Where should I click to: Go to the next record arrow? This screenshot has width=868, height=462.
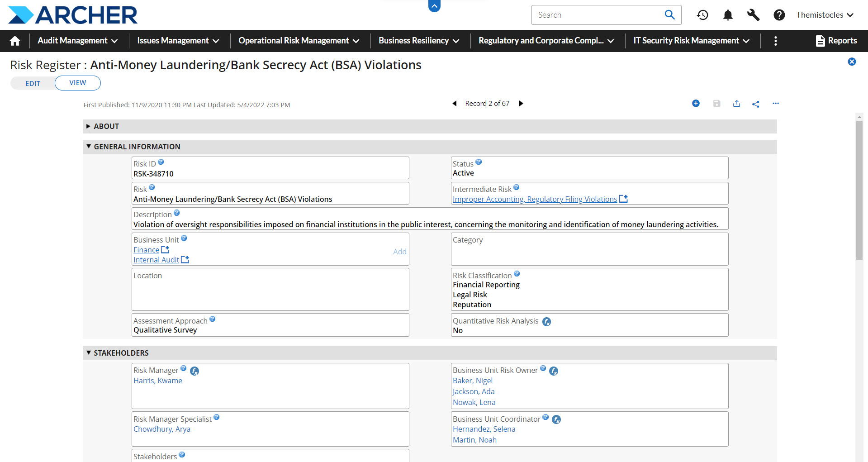(521, 104)
